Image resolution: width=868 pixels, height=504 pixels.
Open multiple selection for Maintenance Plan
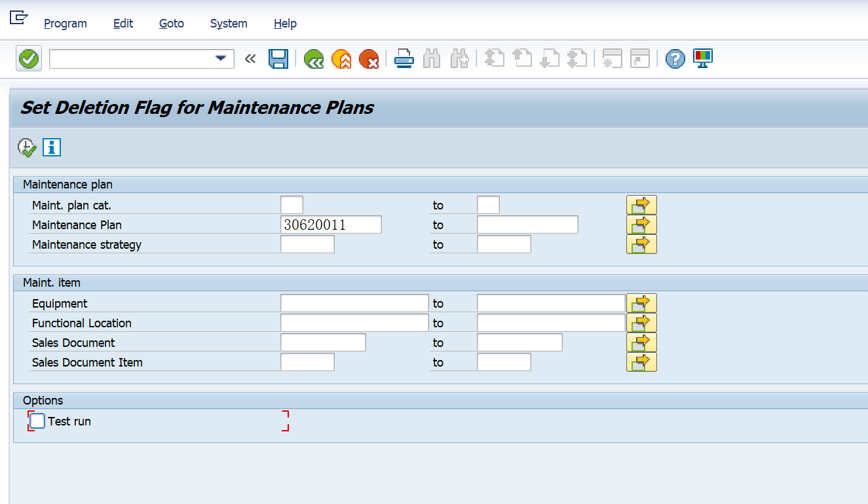tap(641, 224)
